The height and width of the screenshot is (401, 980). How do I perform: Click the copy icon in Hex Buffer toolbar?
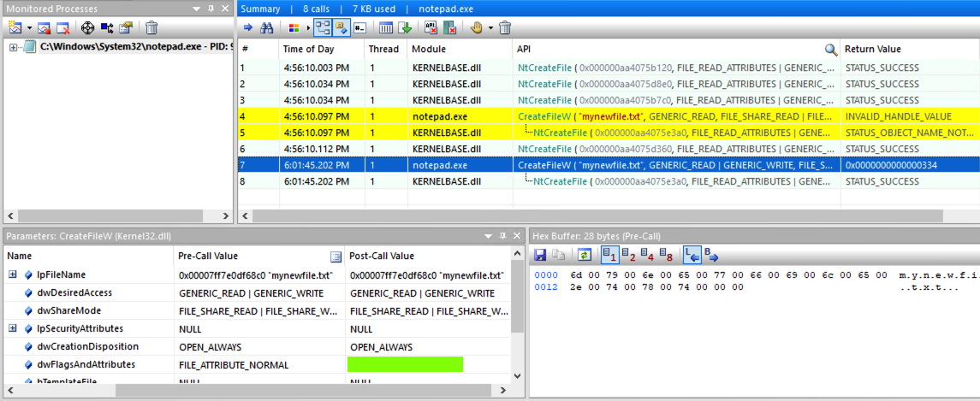(x=559, y=255)
